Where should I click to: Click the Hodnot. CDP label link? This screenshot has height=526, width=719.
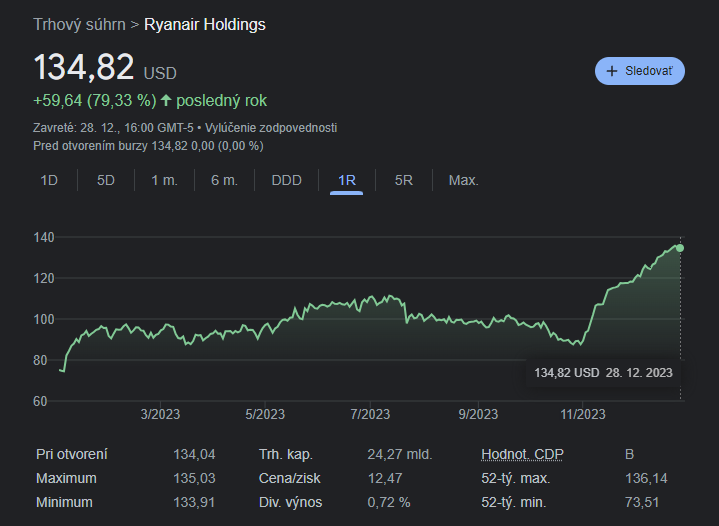pyautogui.click(x=522, y=454)
